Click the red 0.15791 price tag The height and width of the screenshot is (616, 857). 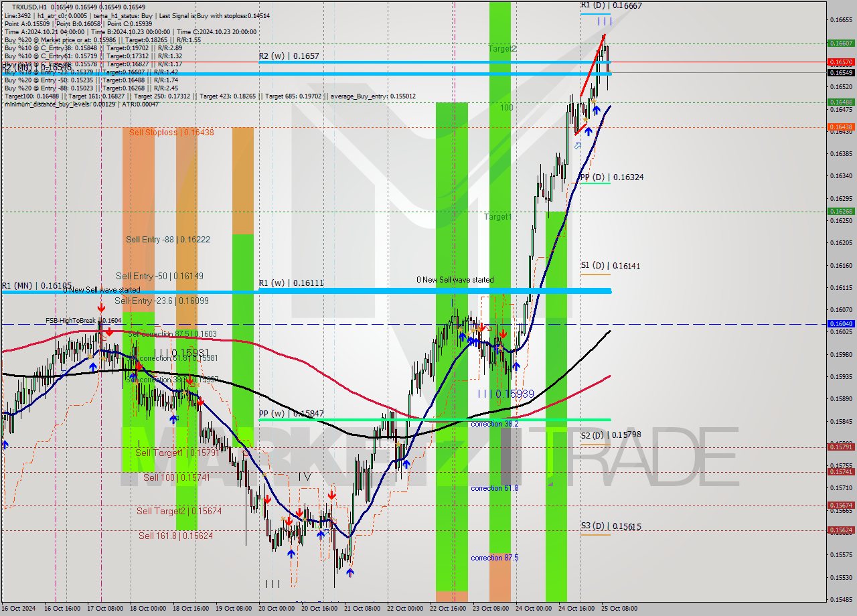pyautogui.click(x=841, y=447)
